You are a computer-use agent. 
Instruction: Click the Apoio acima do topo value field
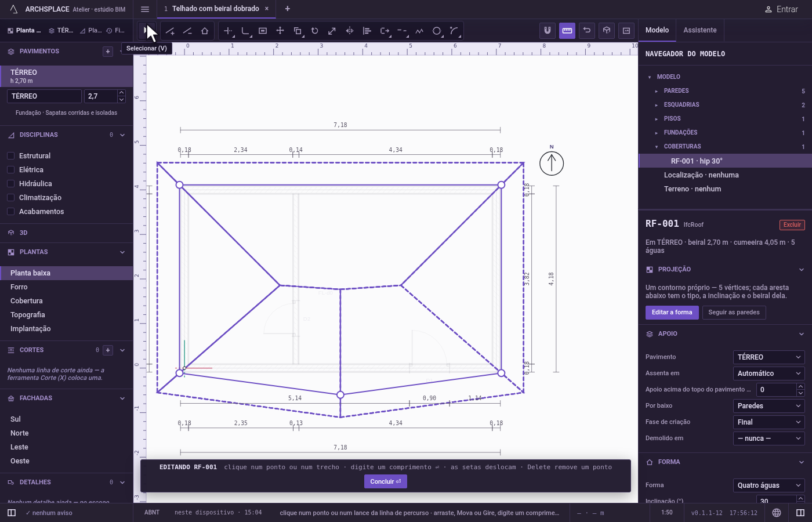[x=777, y=390]
